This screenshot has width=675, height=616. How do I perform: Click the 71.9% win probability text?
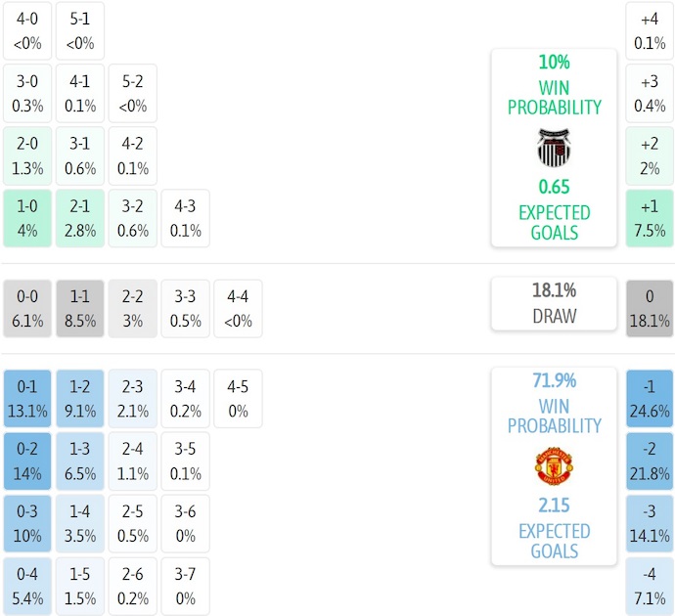tap(554, 381)
